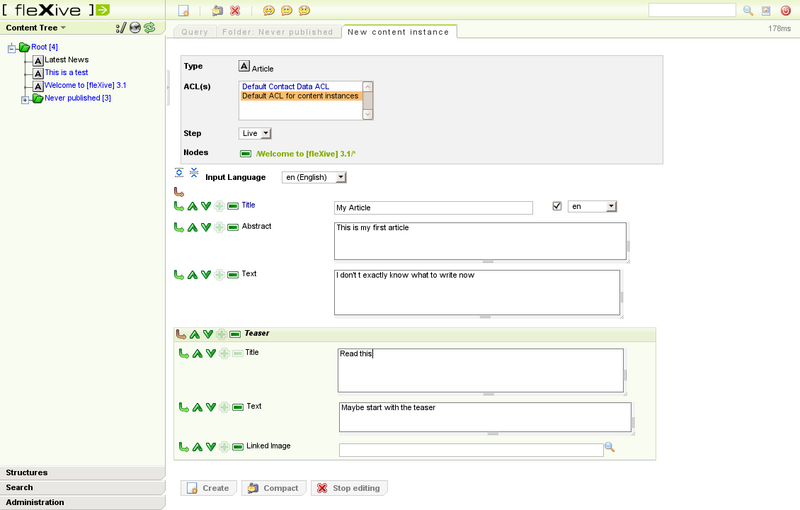Click the red X icon in top toolbar

235,10
